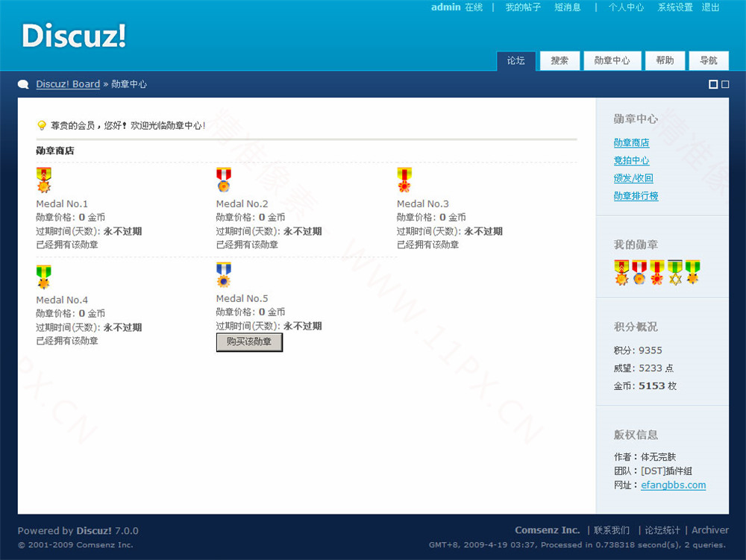Click the © 2001-2009 Comsenz Inc. text
This screenshot has height=560, width=746.
(75, 545)
